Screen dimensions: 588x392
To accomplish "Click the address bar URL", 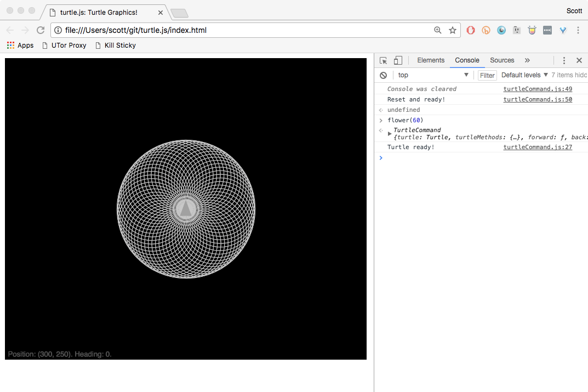I will [x=136, y=30].
